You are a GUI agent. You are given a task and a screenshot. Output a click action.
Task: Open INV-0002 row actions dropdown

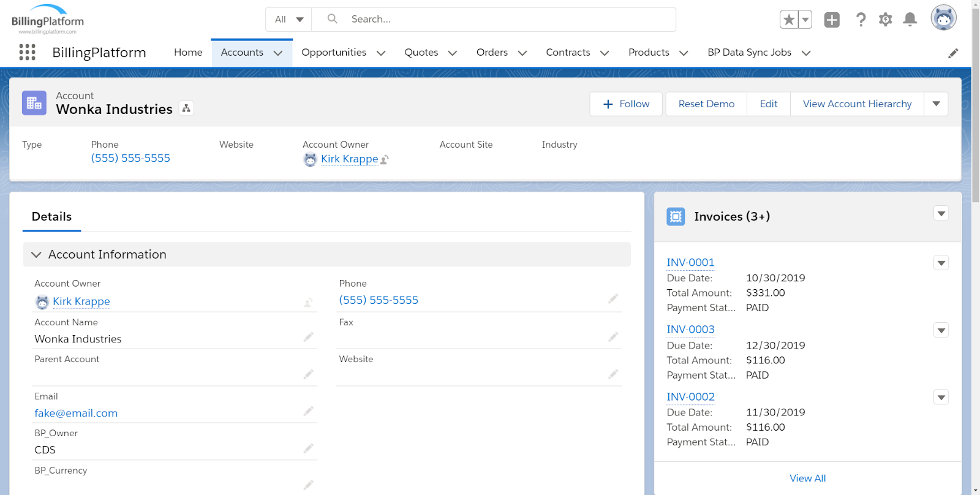click(x=941, y=397)
